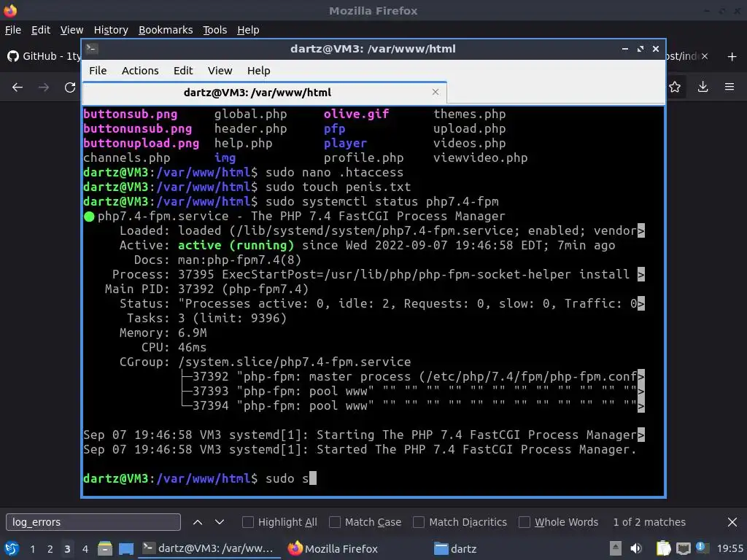Open Firefox History menu

111,30
